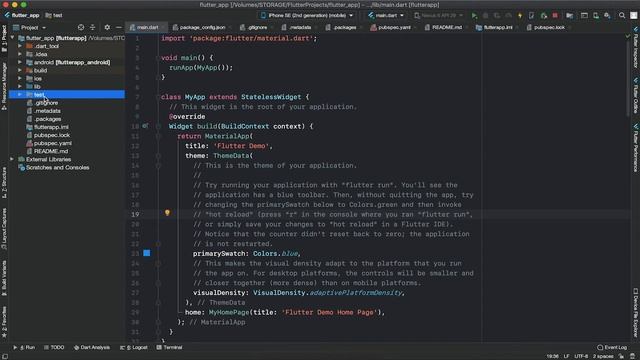Click the project structure folder icon in toolbar
The height and width of the screenshot is (360, 640).
tap(569, 16)
